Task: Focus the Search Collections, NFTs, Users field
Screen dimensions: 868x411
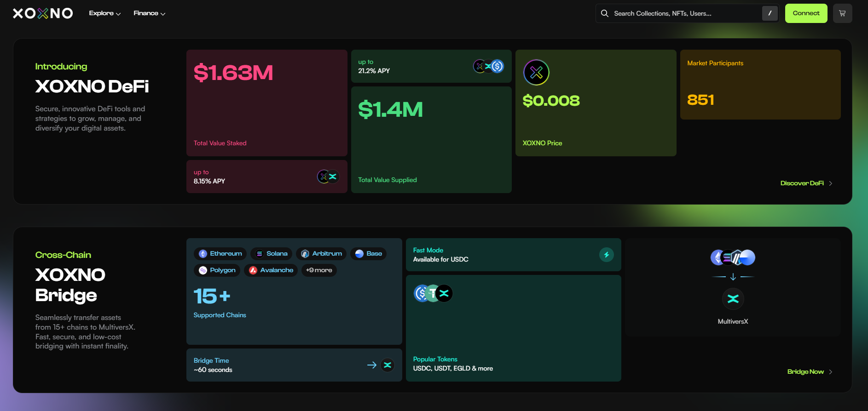Action: pyautogui.click(x=686, y=13)
